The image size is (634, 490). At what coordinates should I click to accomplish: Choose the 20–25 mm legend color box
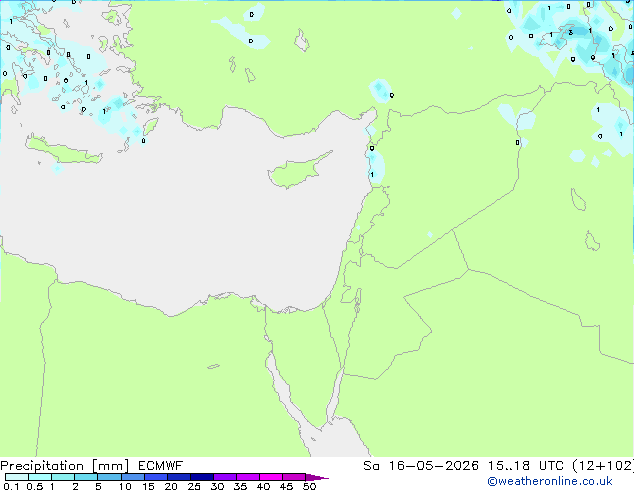point(179,477)
